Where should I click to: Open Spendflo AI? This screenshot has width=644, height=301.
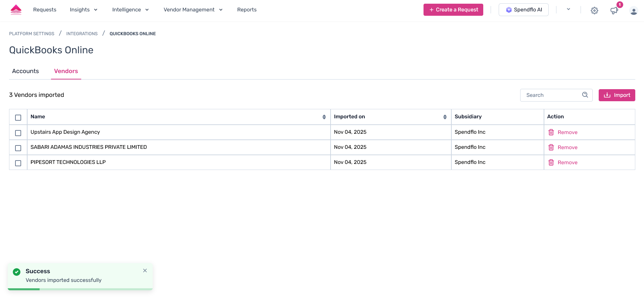[524, 10]
